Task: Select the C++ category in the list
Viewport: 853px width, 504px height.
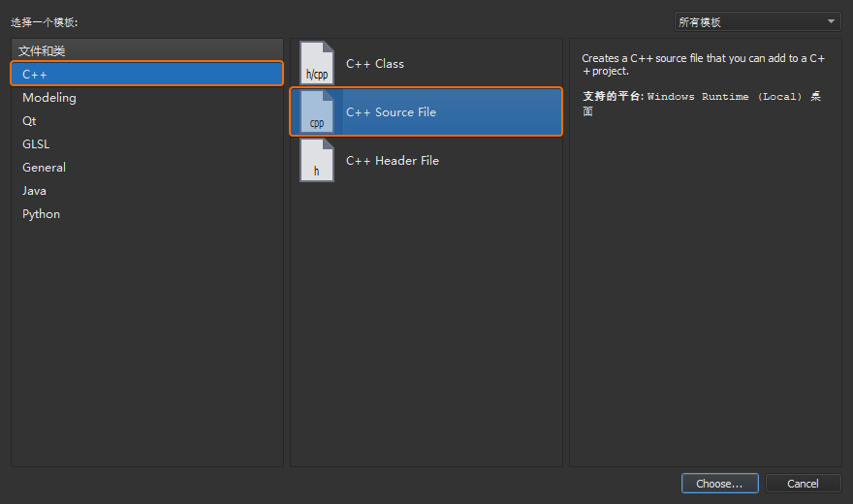Action: [x=35, y=75]
